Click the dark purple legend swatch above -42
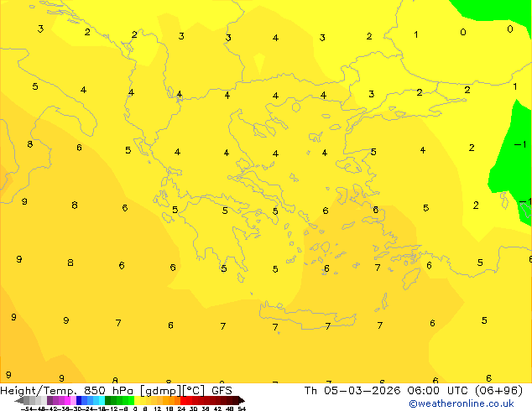532x411 pixels. coord(50,400)
